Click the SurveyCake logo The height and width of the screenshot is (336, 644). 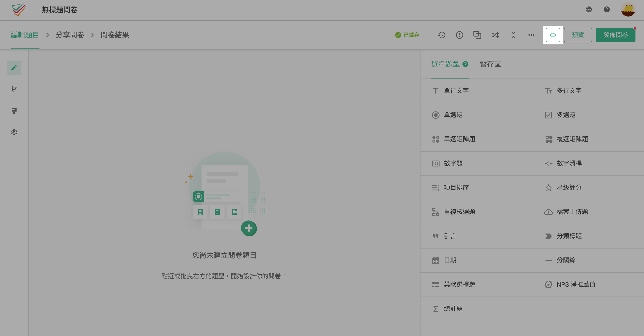(18, 10)
